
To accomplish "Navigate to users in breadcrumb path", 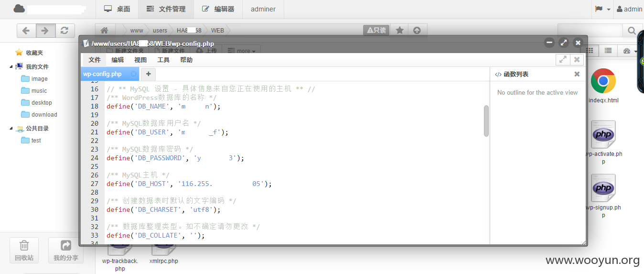I will (x=160, y=31).
